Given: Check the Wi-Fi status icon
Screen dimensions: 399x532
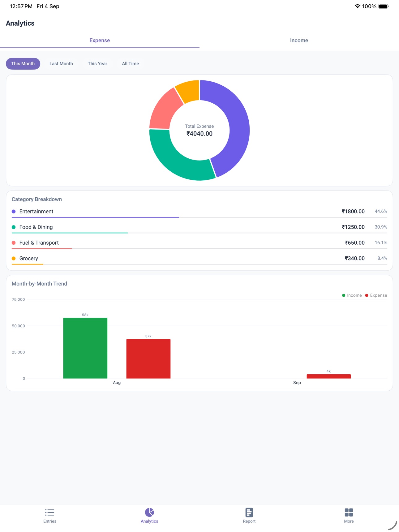Looking at the screenshot, I should [x=357, y=6].
